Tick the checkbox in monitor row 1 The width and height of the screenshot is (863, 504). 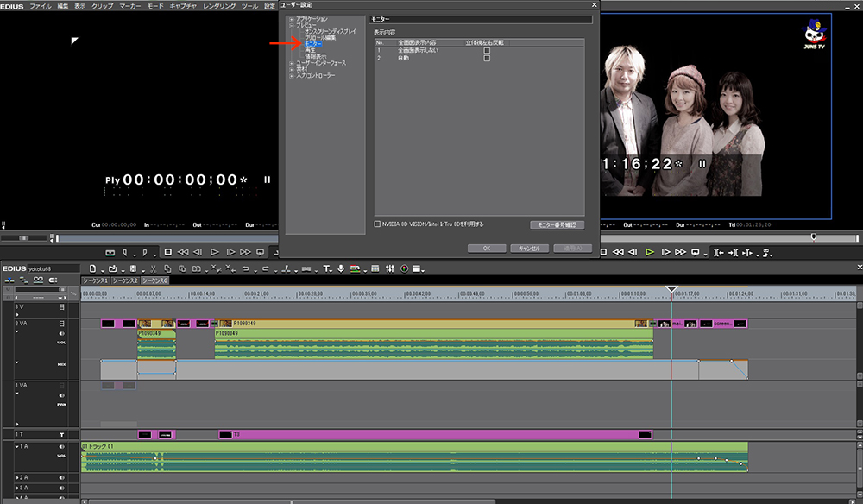click(x=487, y=50)
